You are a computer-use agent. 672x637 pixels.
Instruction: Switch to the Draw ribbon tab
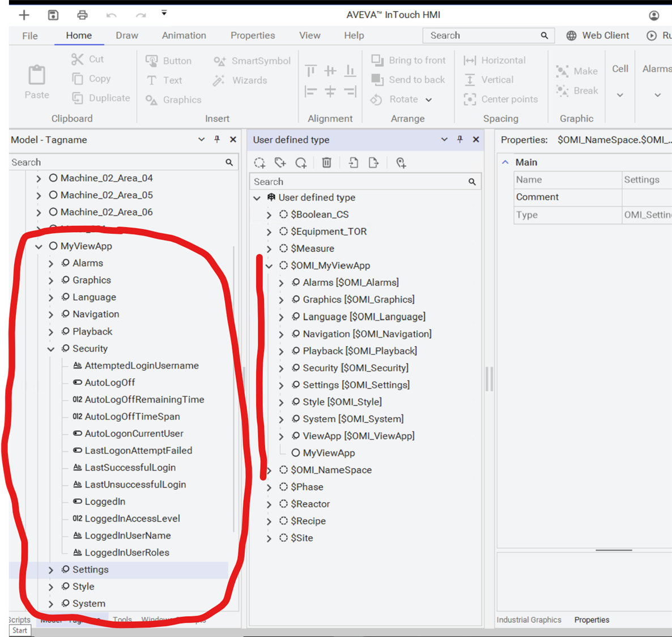pyautogui.click(x=127, y=36)
